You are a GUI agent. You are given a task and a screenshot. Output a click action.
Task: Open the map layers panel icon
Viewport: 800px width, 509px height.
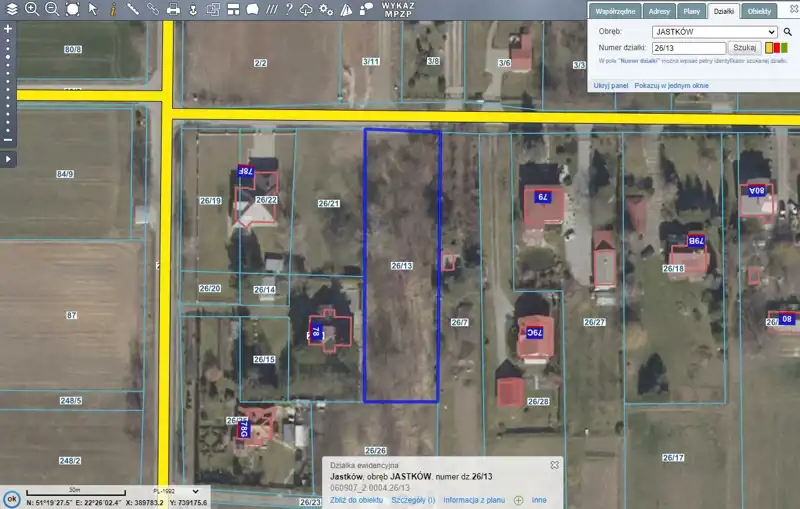(x=10, y=9)
